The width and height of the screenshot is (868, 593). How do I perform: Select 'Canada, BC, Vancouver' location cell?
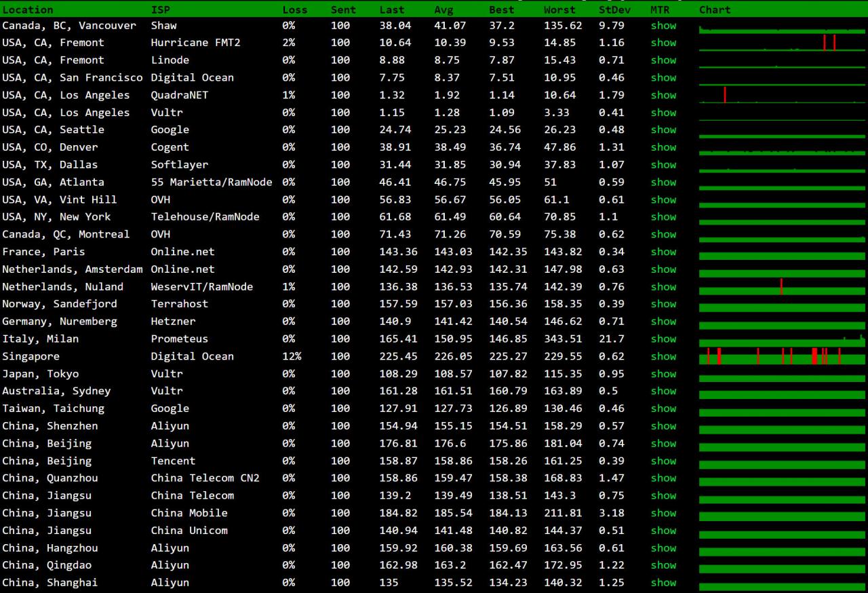pos(69,25)
